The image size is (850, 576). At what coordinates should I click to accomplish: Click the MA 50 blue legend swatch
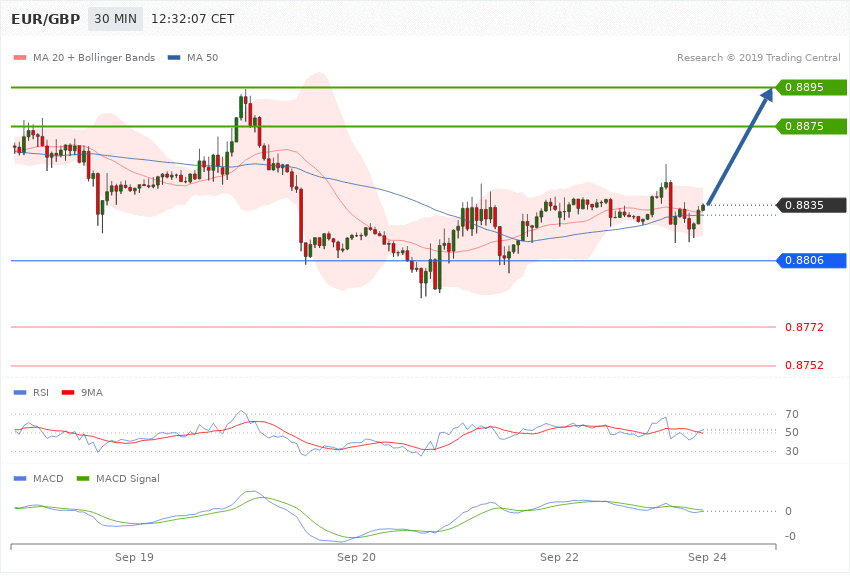click(x=174, y=57)
